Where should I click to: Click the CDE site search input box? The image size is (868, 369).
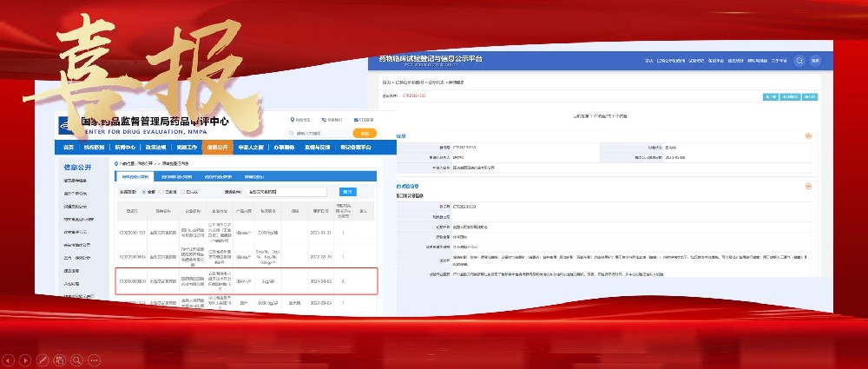click(319, 134)
